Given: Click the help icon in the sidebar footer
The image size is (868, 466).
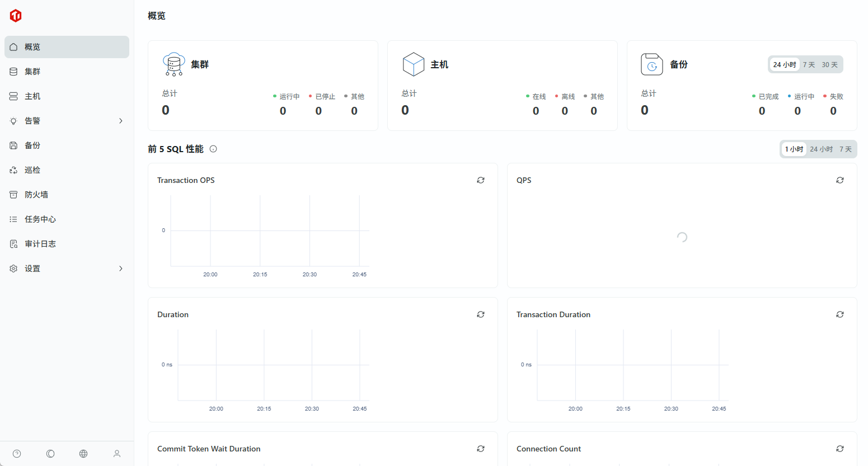Looking at the screenshot, I should point(17,454).
